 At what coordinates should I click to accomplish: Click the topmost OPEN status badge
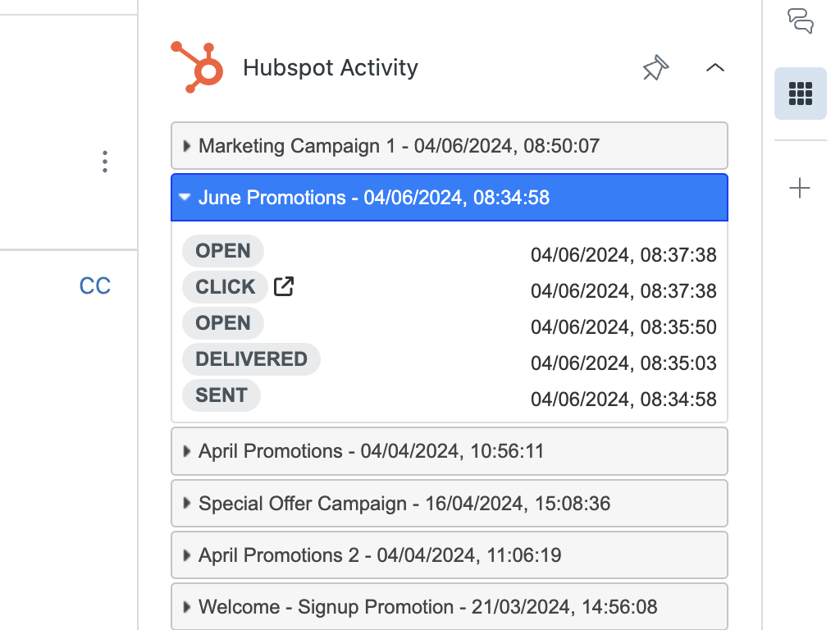point(222,250)
